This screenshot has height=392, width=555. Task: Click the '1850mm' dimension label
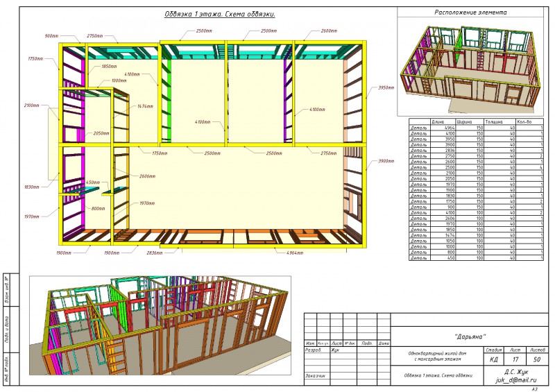(109, 66)
